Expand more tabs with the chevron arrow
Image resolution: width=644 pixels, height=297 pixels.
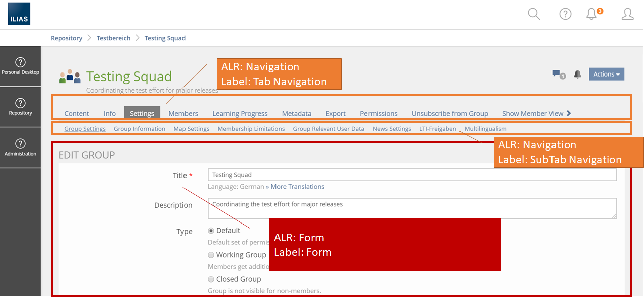pos(569,113)
